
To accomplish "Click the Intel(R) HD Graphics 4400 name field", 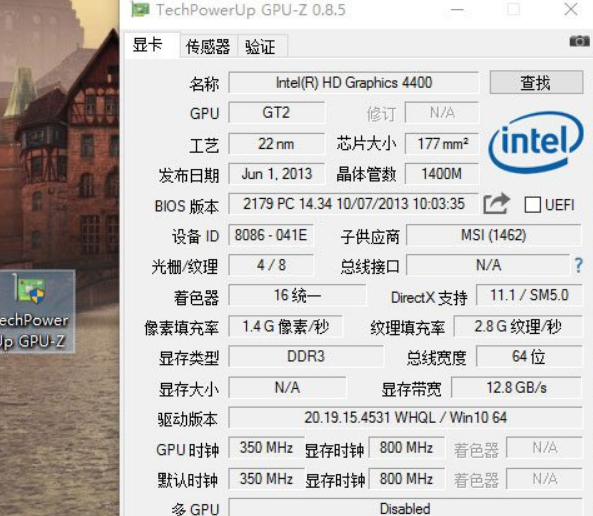I will 354,82.
